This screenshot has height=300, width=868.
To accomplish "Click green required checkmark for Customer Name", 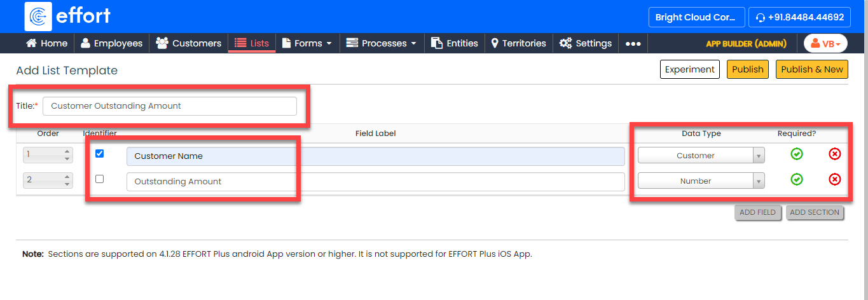I will (x=796, y=154).
